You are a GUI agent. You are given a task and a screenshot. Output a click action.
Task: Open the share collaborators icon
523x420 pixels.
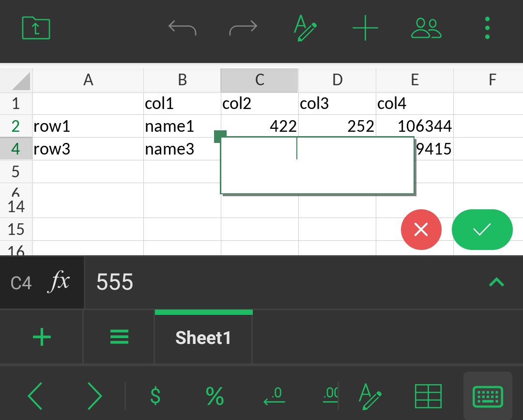point(426,28)
